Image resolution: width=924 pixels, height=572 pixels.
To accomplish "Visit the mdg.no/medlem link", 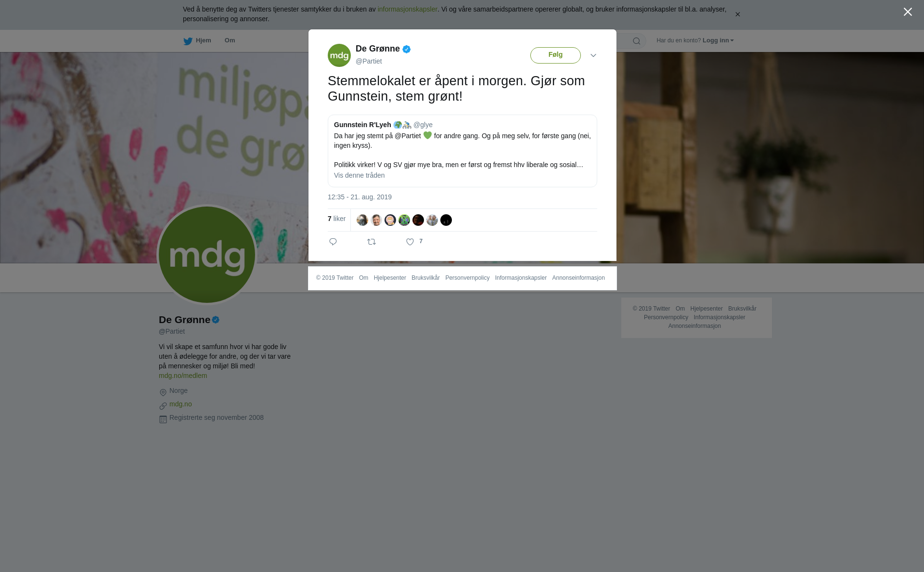I will (x=183, y=376).
